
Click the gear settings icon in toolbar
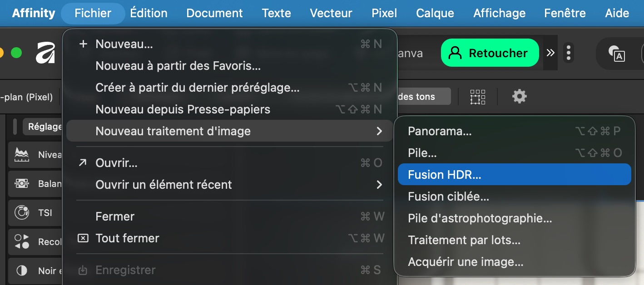point(519,96)
